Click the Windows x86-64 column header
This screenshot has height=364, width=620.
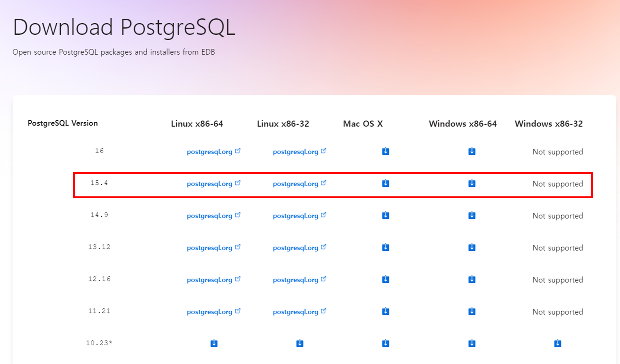coord(463,124)
